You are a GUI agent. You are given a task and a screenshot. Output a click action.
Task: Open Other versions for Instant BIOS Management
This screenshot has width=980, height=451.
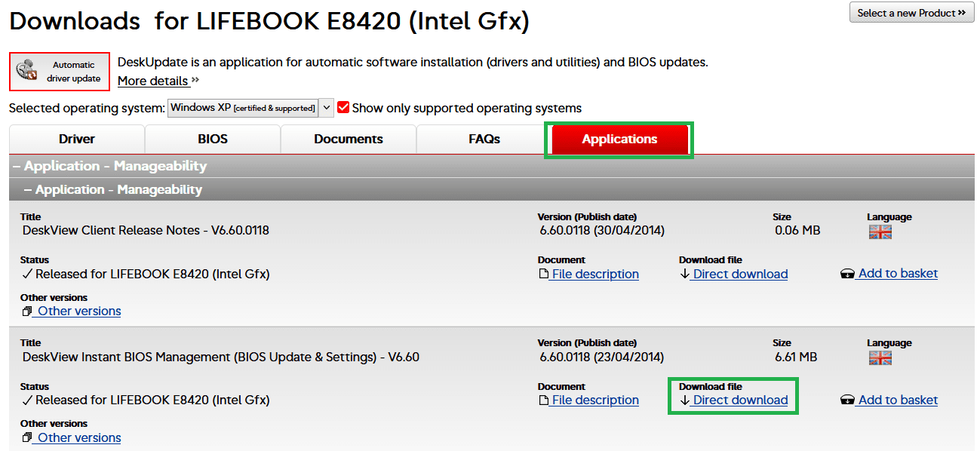pos(79,437)
